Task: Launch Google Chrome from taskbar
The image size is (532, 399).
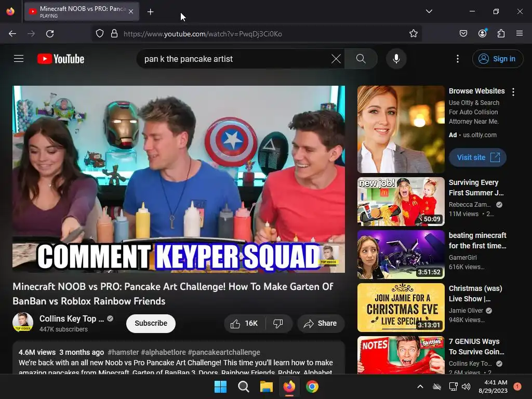Action: coord(312,387)
